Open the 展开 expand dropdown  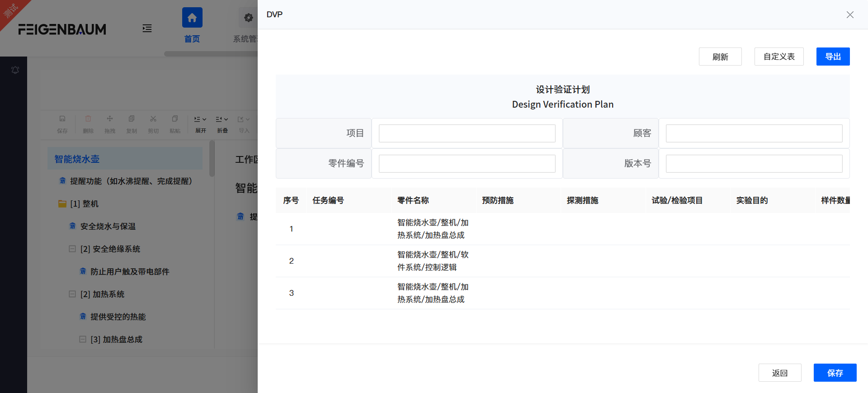coord(200,124)
